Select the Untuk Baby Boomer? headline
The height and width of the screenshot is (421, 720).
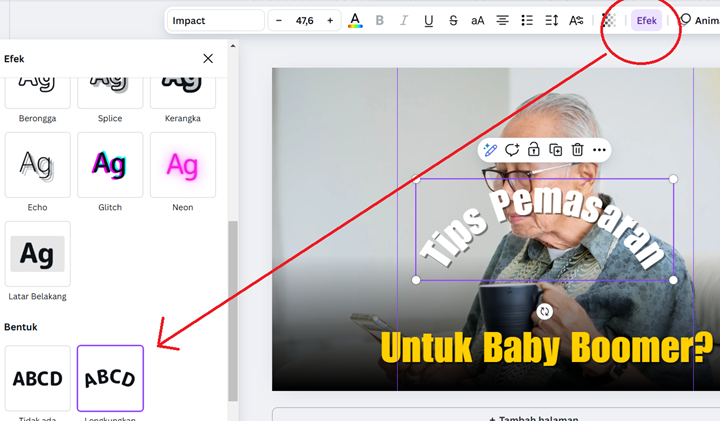pos(547,348)
